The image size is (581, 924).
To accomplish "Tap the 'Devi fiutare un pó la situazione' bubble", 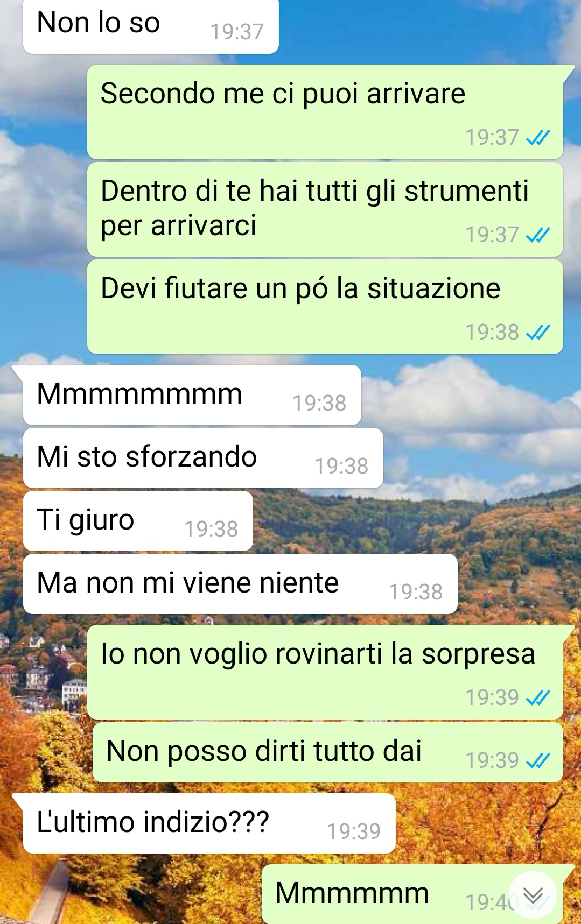I will click(325, 307).
